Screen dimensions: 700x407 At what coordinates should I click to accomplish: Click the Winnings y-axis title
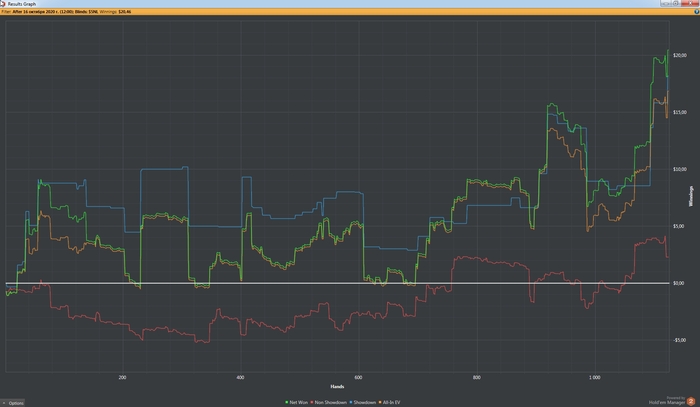pyautogui.click(x=691, y=196)
